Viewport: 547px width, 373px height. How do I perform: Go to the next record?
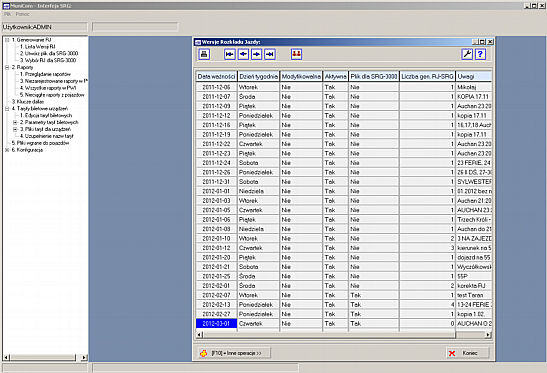256,54
